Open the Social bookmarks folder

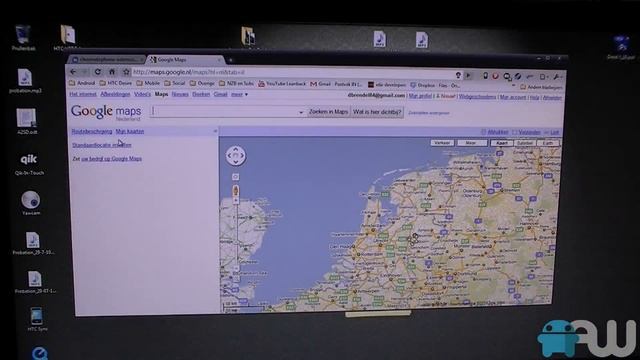[x=175, y=83]
